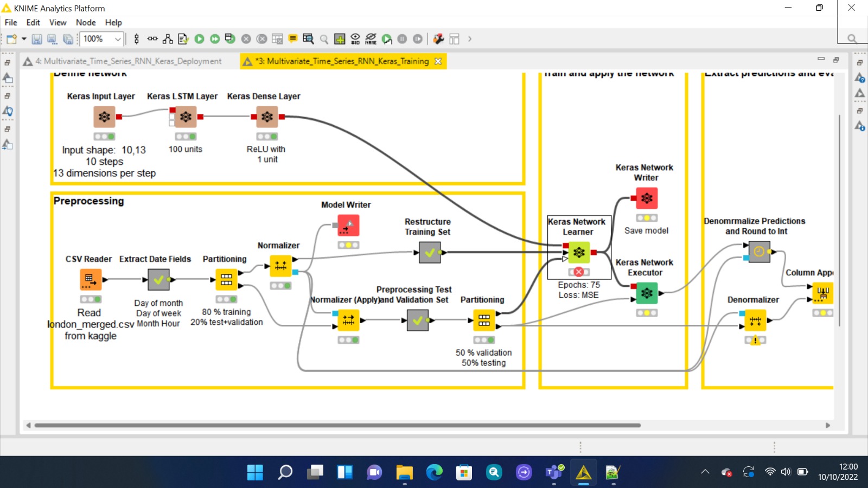Click the search icon at top-right corner
The image size is (868, 488).
pos(852,38)
